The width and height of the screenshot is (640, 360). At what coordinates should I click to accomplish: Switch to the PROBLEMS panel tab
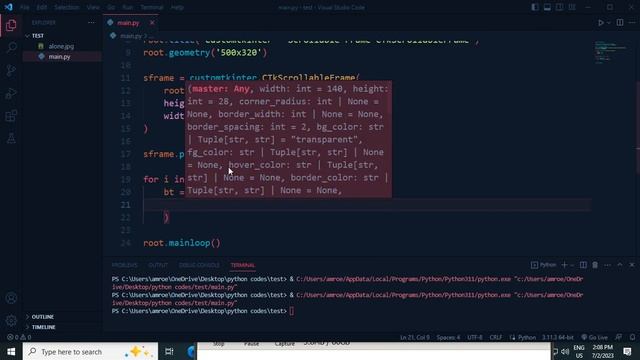[x=124, y=265]
